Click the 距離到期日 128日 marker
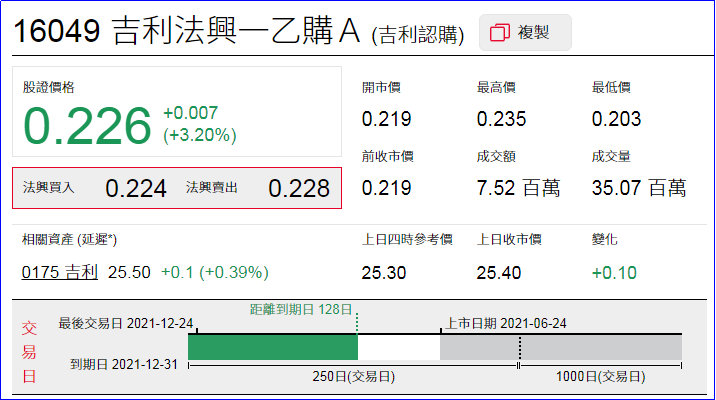Viewport: 716px width, 400px height. tap(301, 310)
